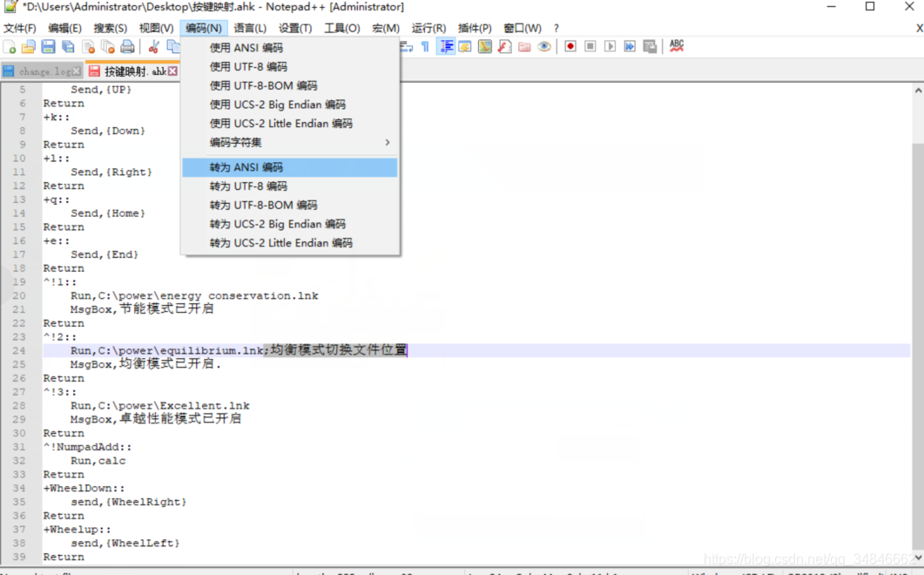
Task: Open the 窗口(W) menu
Action: coord(523,28)
